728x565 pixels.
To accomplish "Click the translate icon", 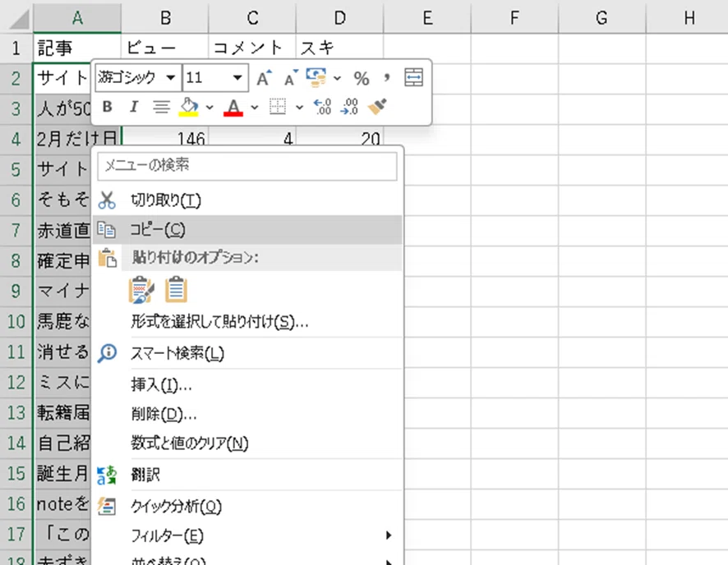I will 107,475.
